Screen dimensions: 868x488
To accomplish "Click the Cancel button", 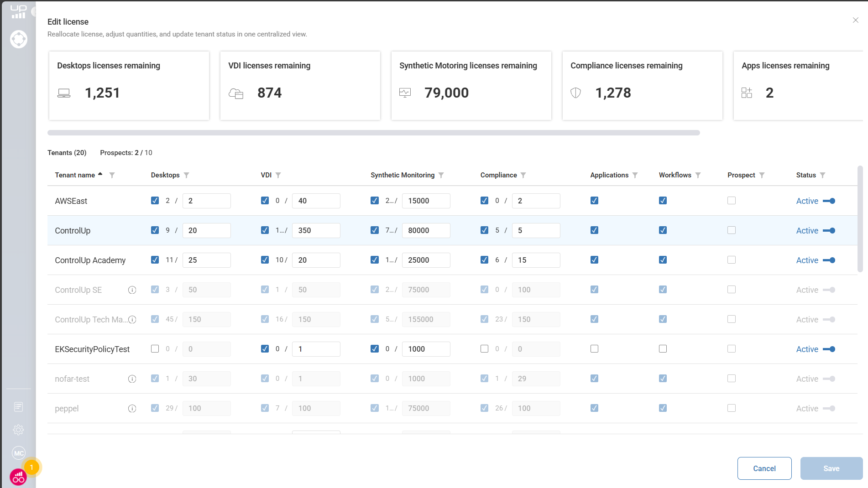I will 764,468.
